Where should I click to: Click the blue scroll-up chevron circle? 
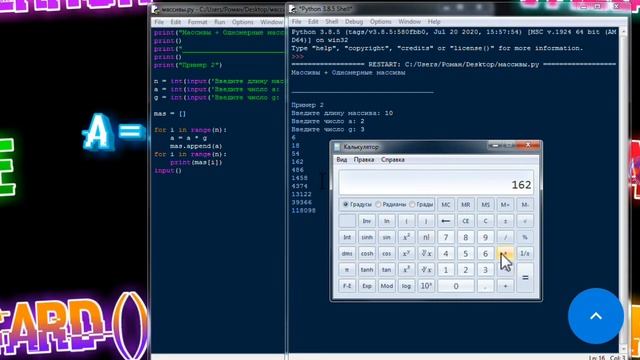click(596, 316)
